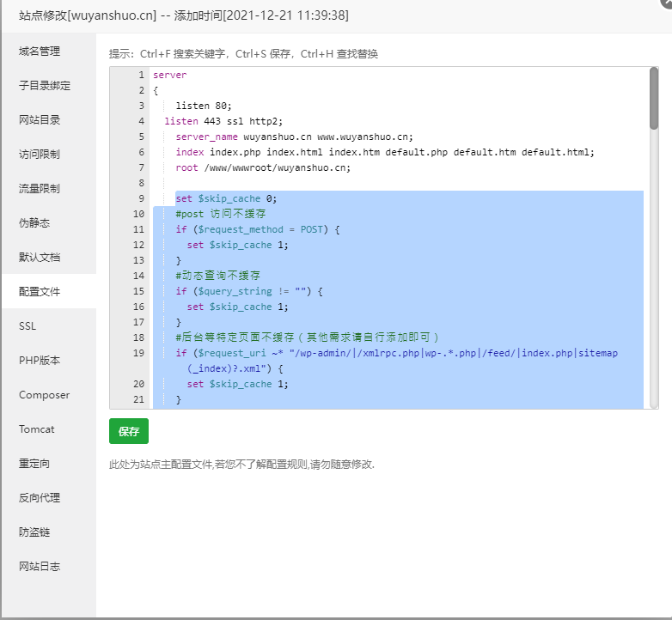Go to the 重定向 tab

[49, 464]
